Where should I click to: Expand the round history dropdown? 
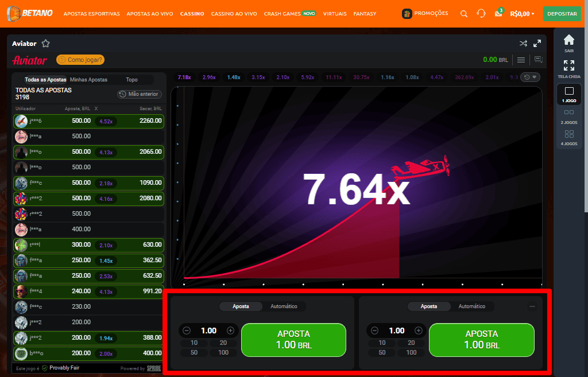[x=530, y=77]
